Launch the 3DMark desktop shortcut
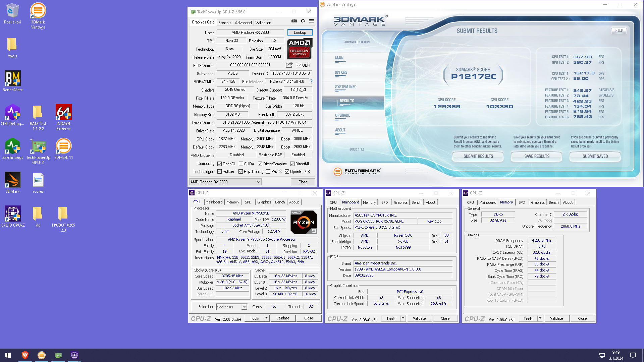The width and height of the screenshot is (644, 362). [x=12, y=183]
